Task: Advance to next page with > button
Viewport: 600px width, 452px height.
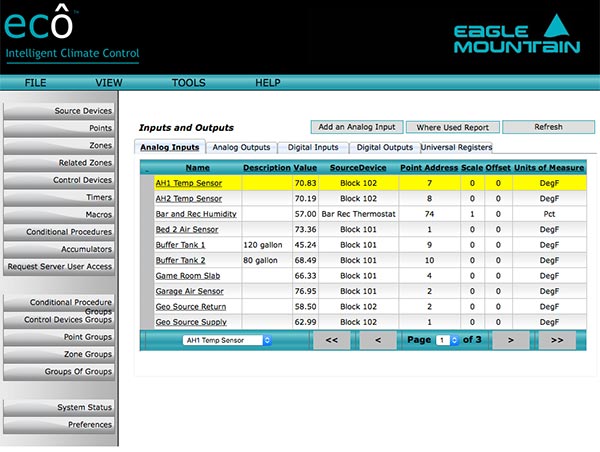Action: [510, 340]
